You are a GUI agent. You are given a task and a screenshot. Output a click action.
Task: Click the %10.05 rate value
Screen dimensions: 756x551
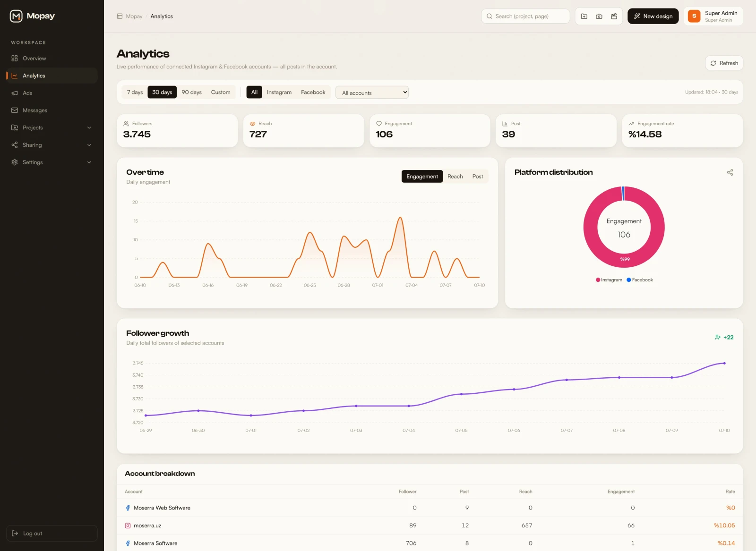point(724,526)
